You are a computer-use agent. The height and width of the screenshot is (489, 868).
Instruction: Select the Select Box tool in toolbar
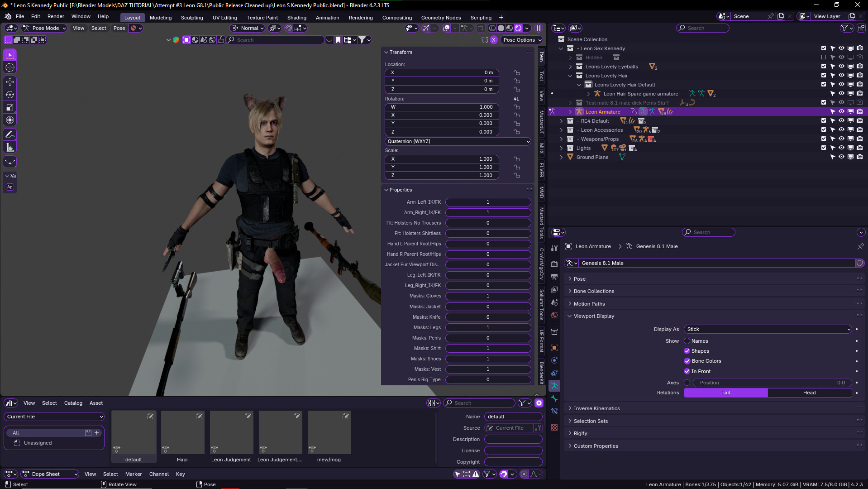[10, 55]
